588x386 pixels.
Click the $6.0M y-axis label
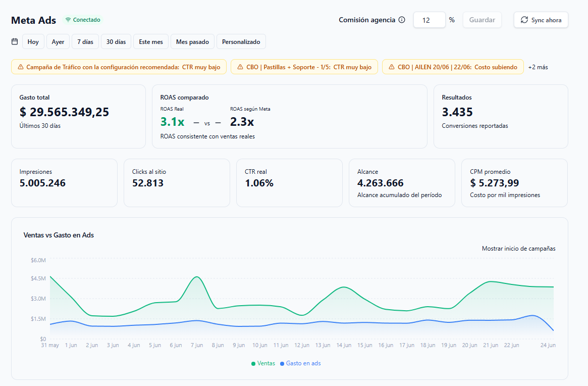(x=38, y=260)
